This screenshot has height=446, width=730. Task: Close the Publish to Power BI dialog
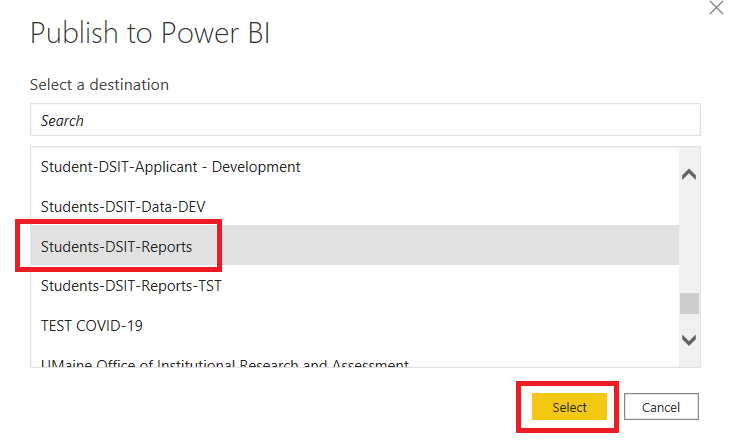coord(716,8)
